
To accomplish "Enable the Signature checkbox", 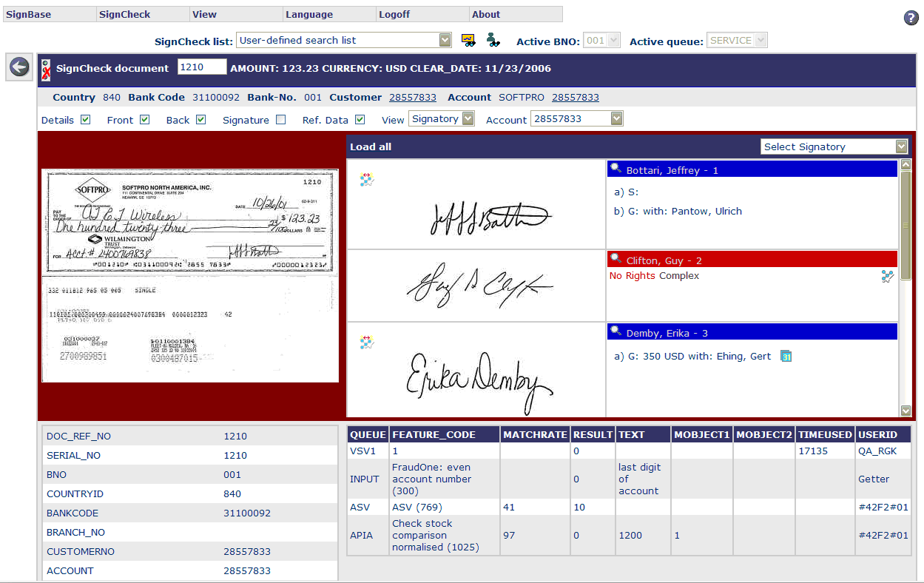I will pos(280,120).
